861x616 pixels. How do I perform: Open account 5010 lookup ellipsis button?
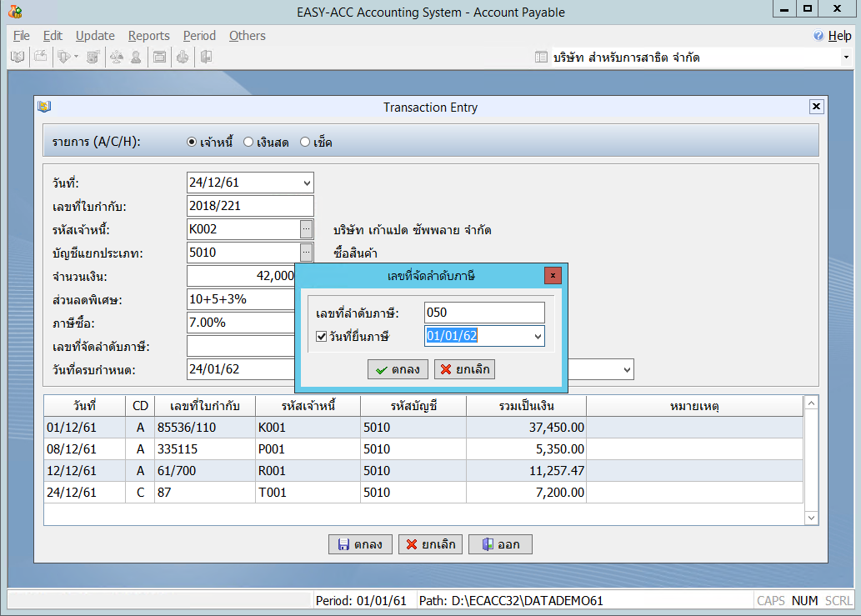[307, 253]
